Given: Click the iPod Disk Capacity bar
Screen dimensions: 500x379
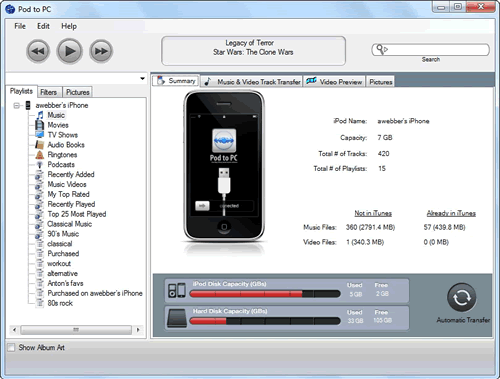Looking at the screenshot, I should pos(265,294).
